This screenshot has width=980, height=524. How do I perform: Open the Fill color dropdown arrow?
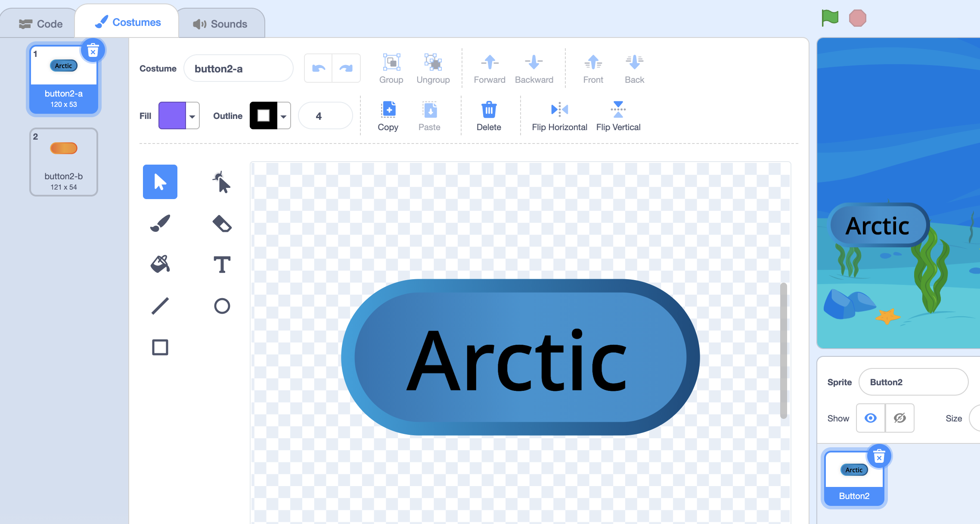[x=192, y=116]
